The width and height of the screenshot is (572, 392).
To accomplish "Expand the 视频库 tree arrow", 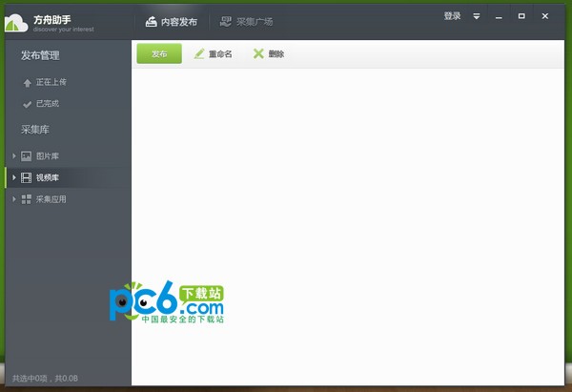I will point(14,177).
